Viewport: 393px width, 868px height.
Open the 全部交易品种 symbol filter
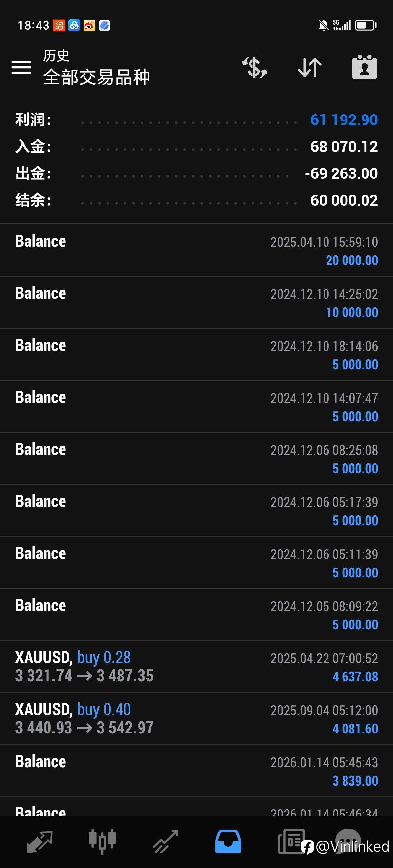(x=96, y=77)
